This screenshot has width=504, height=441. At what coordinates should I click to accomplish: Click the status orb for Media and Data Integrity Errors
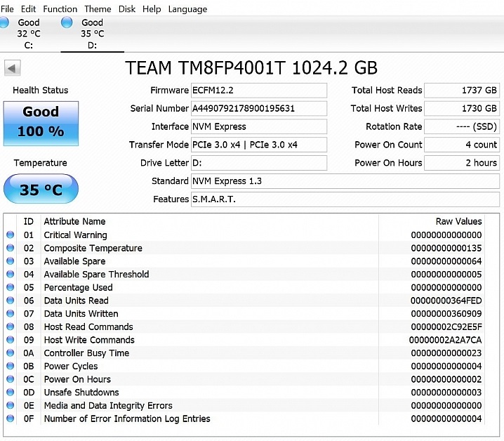[11, 406]
